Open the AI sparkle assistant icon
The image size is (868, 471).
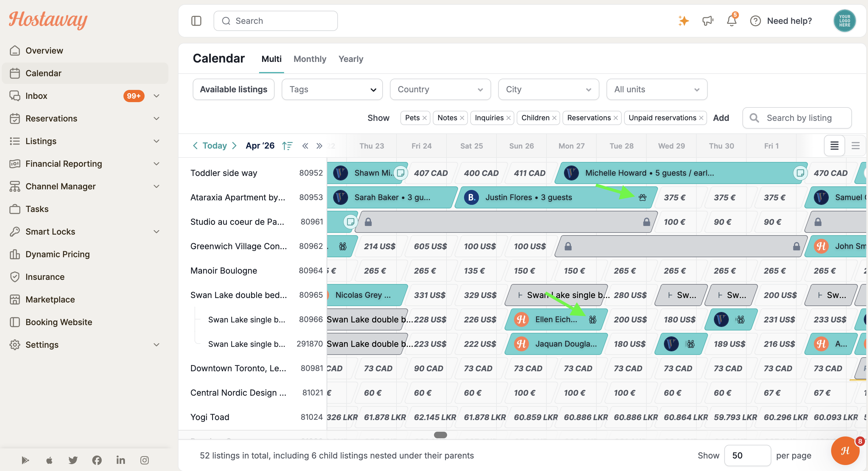coord(683,21)
